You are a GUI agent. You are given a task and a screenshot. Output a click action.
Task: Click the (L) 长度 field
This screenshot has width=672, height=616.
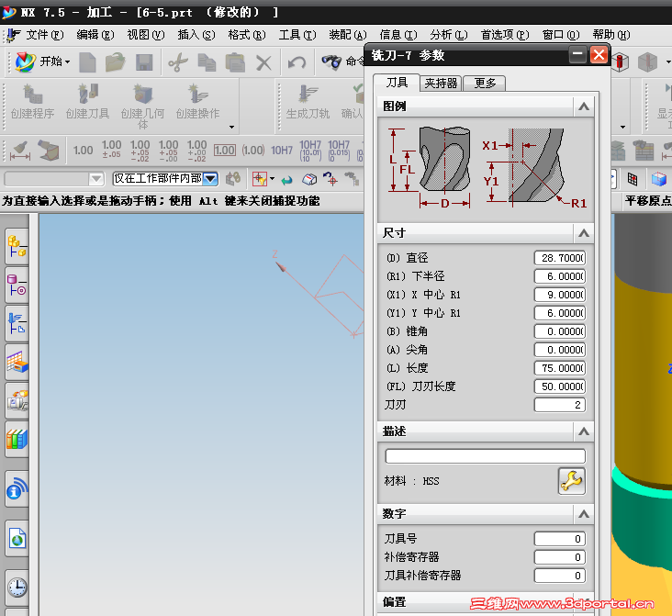[x=560, y=368]
